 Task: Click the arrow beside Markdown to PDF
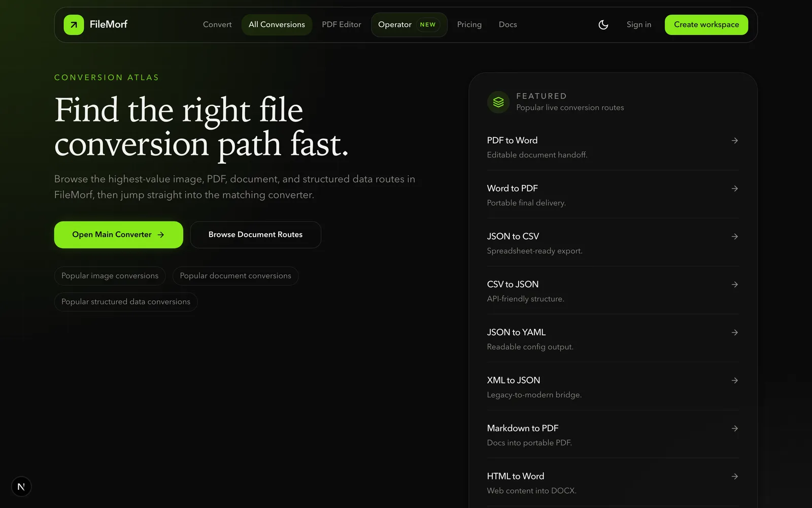(x=734, y=428)
